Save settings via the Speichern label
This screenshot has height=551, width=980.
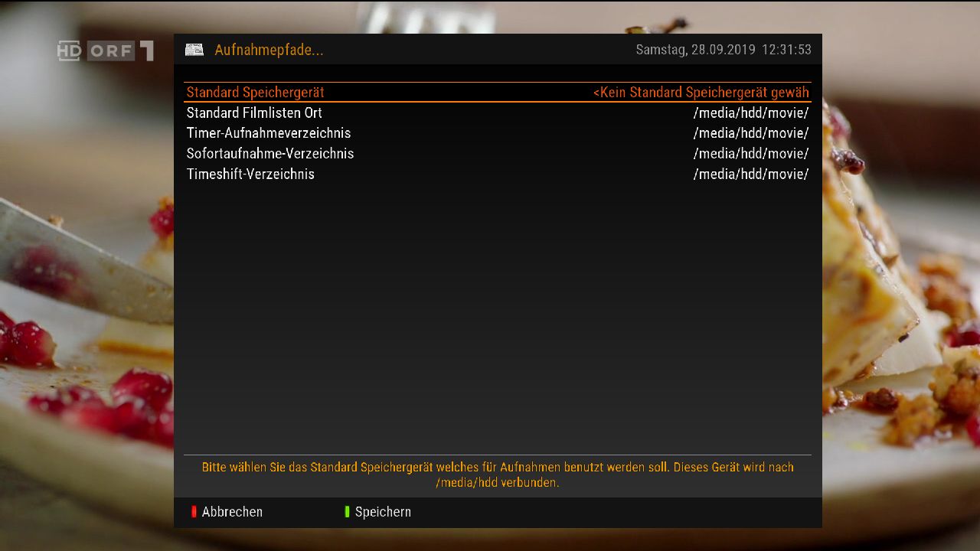(383, 512)
